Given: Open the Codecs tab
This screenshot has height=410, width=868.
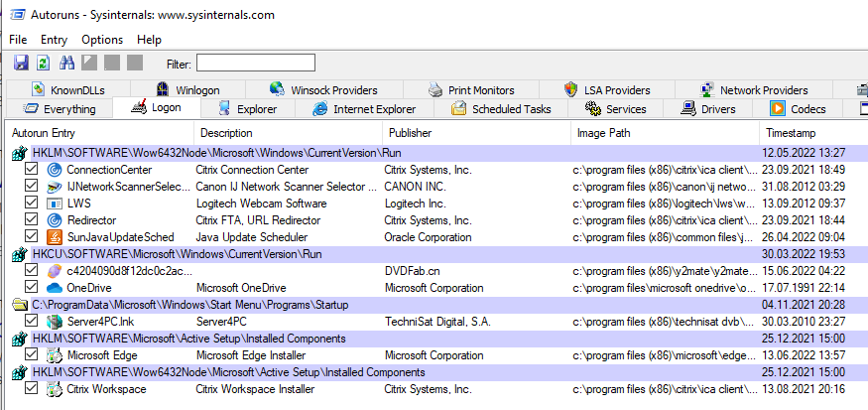Looking at the screenshot, I should point(798,109).
